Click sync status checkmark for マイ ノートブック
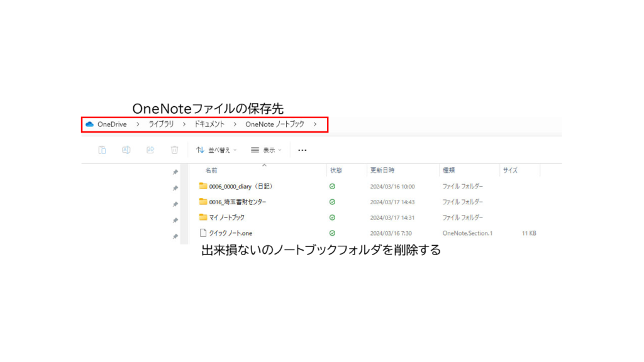This screenshot has width=644, height=362. (x=332, y=217)
